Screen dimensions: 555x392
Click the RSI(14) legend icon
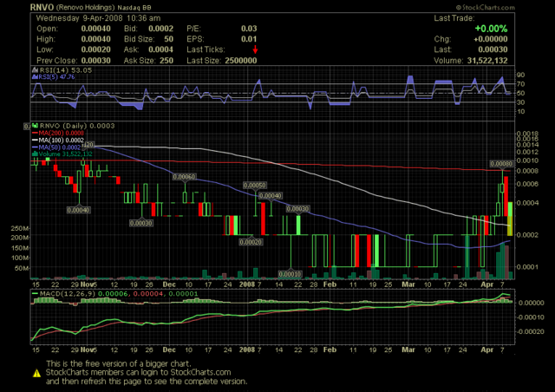click(x=35, y=70)
